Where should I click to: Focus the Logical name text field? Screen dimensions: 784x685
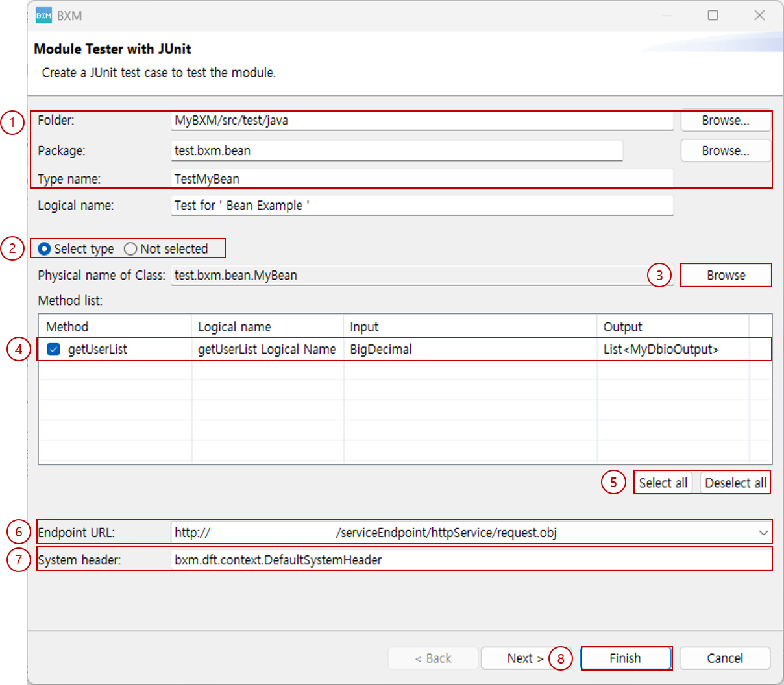pyautogui.click(x=422, y=206)
